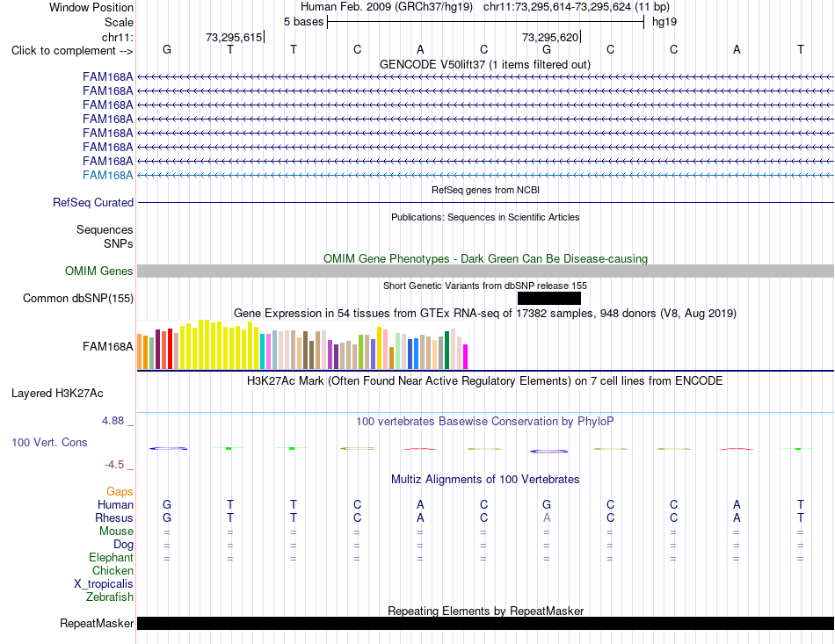835x644 pixels.
Task: Open the GTEx Gene Expression track title
Action: (x=485, y=313)
